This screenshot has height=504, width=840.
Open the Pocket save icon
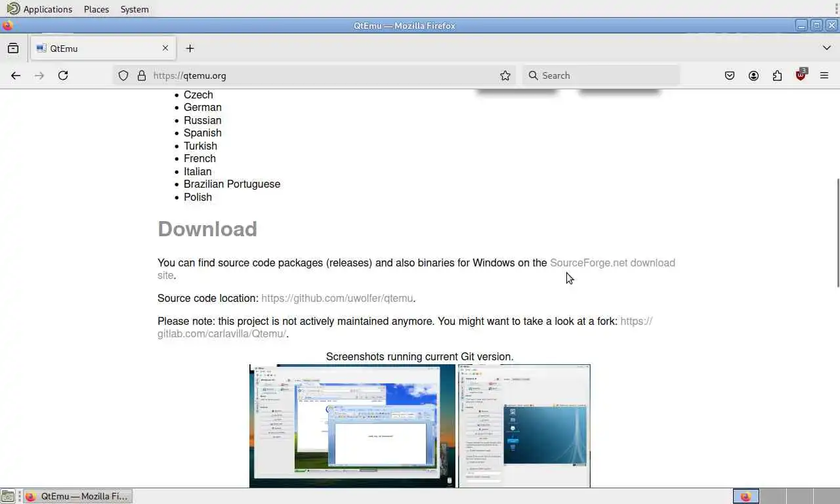[730, 75]
